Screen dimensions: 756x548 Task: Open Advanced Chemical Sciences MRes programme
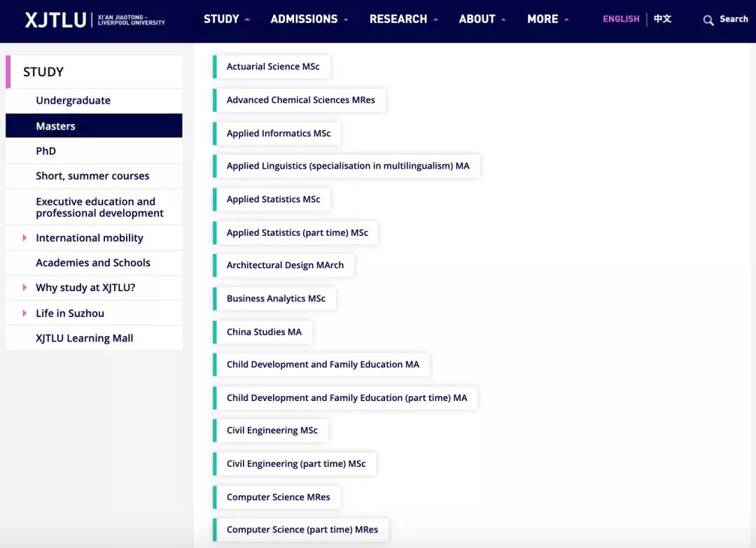(x=300, y=100)
